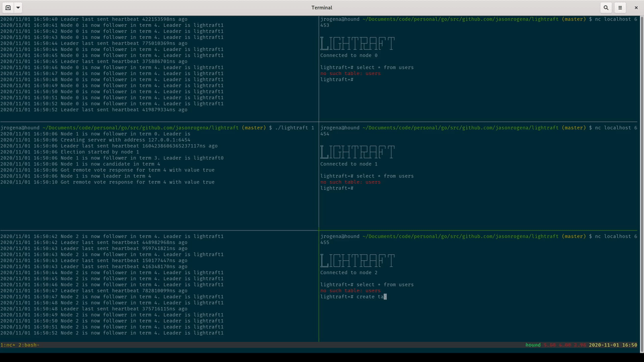Viewport: 644px width, 362px height.
Task: Click the 'create ta' input prompt line
Action: pyautogui.click(x=354, y=297)
